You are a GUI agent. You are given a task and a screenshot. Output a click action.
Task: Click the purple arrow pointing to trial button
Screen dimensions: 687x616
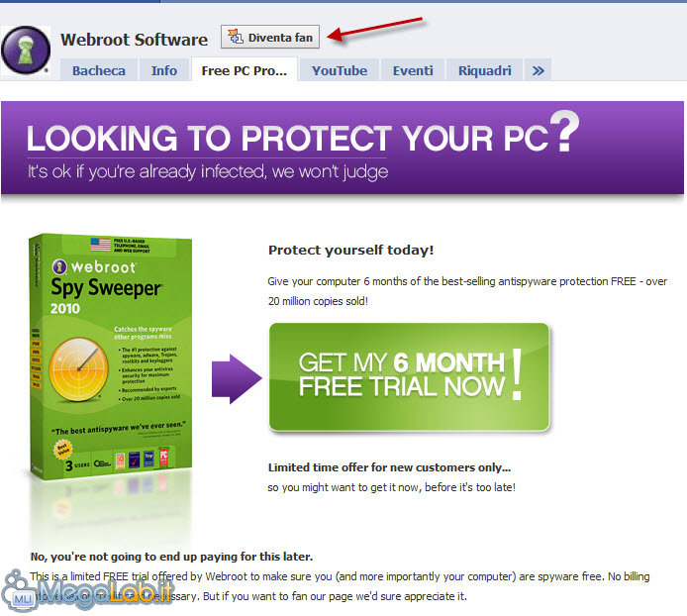[x=237, y=378]
